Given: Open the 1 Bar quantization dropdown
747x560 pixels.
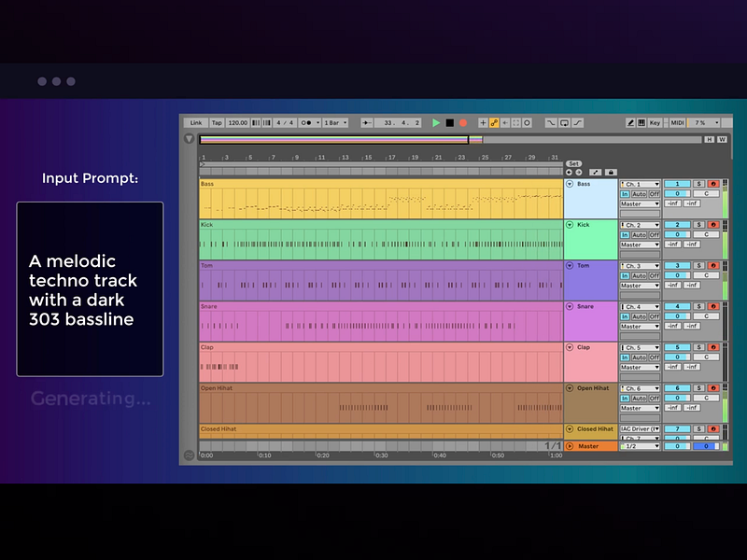Looking at the screenshot, I should tap(335, 123).
